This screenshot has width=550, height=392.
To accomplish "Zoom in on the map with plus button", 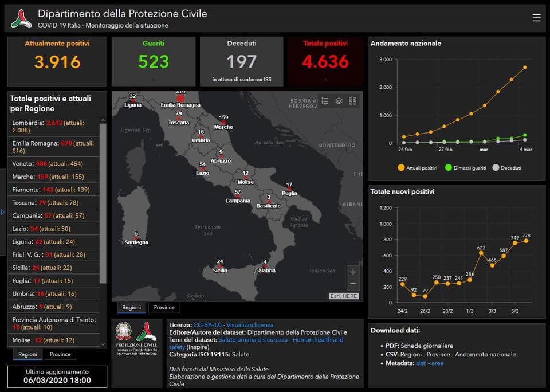I will 353,272.
